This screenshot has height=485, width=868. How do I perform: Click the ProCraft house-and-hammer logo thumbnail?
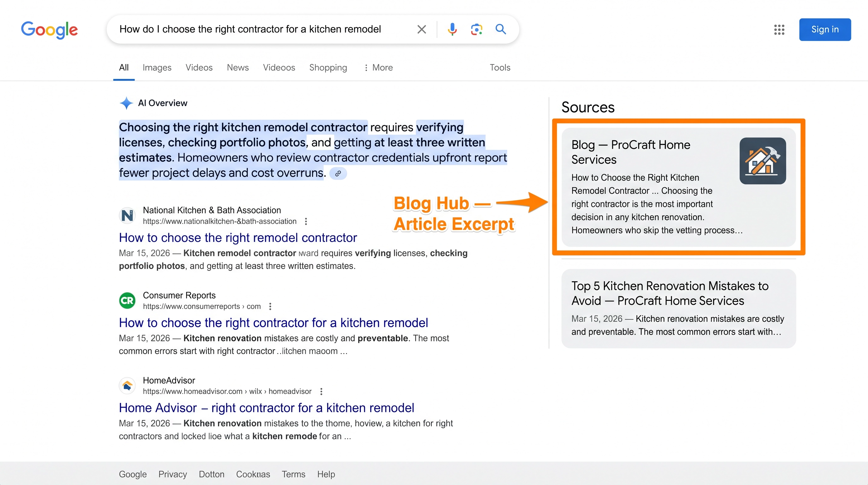coord(763,161)
